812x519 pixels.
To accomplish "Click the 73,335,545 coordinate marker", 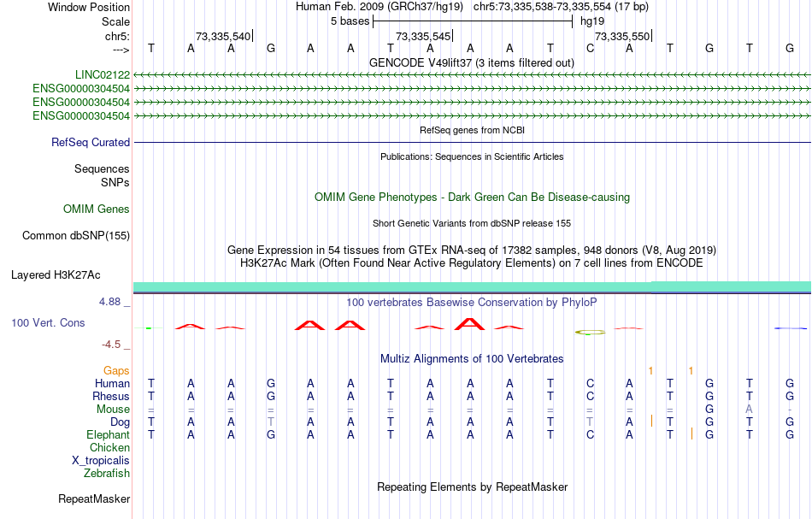I will tap(423, 36).
